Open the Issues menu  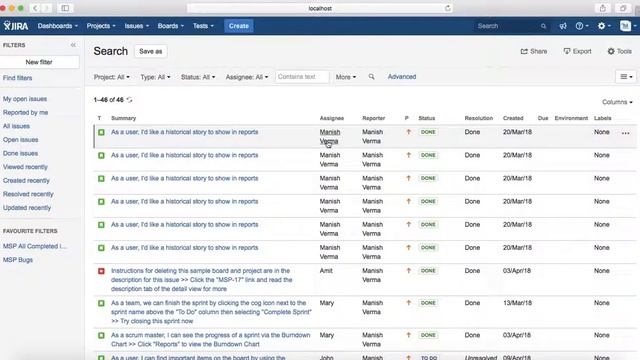[137, 26]
